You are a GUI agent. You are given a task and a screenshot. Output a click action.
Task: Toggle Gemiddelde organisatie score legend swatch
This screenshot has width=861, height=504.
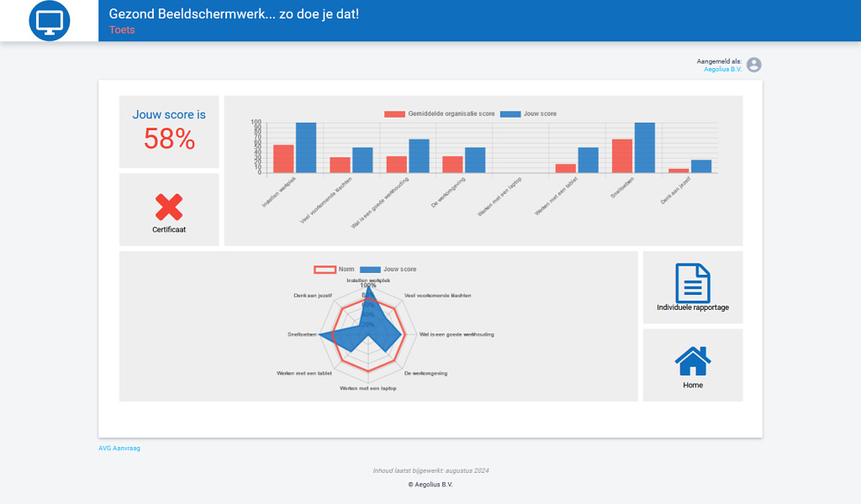click(x=394, y=114)
